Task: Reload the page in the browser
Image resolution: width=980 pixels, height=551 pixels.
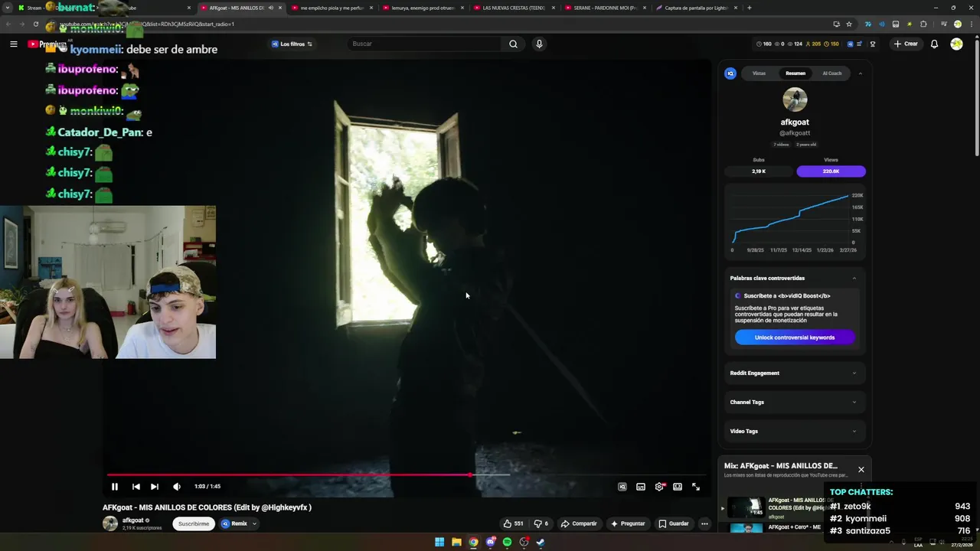Action: point(35,24)
